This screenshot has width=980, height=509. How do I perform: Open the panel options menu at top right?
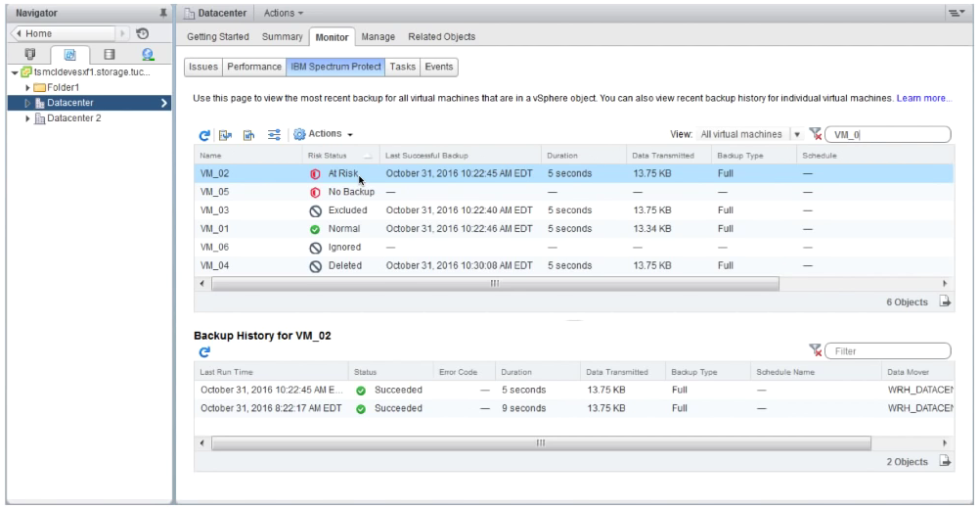click(956, 13)
